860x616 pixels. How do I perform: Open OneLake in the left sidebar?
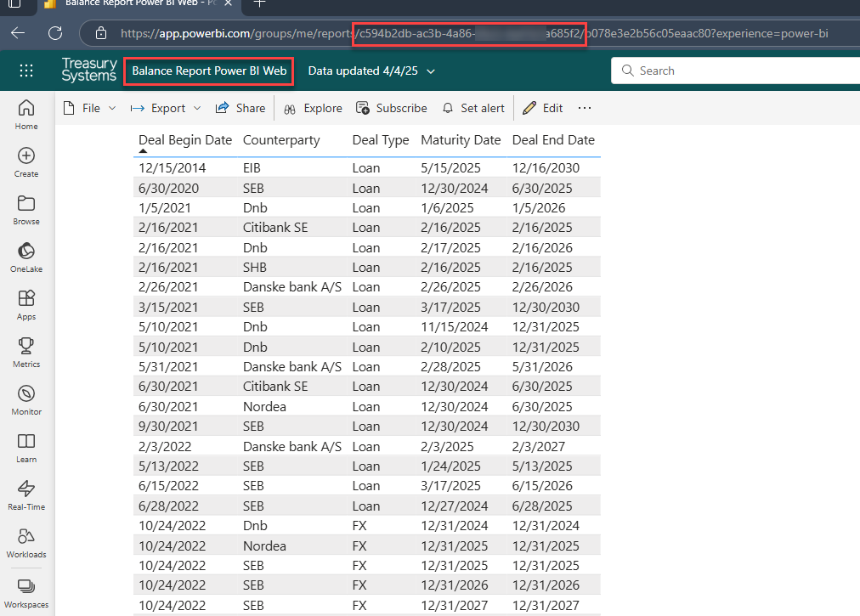point(26,257)
